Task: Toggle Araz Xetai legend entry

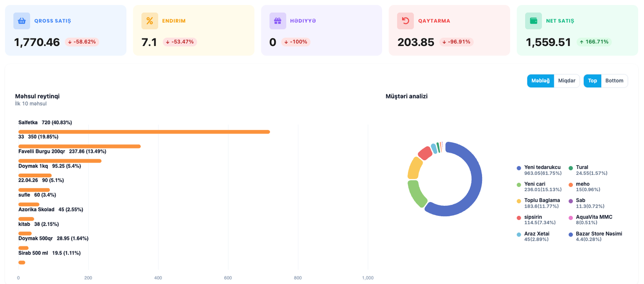Action: (533, 236)
